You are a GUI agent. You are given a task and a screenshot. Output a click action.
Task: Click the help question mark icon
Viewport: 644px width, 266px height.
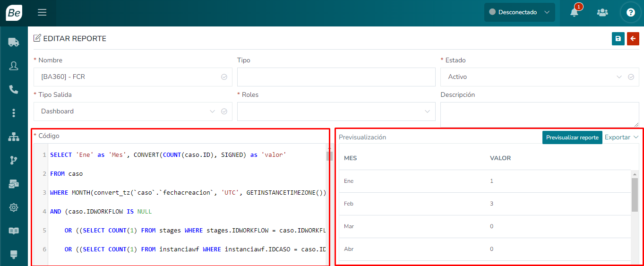click(630, 13)
